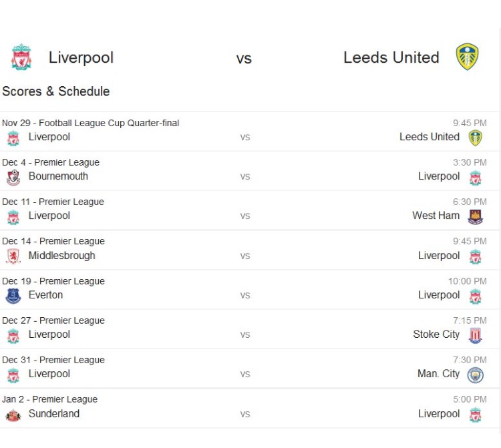
Task: Click the large Leeds United crest in header
Action: coord(467,57)
